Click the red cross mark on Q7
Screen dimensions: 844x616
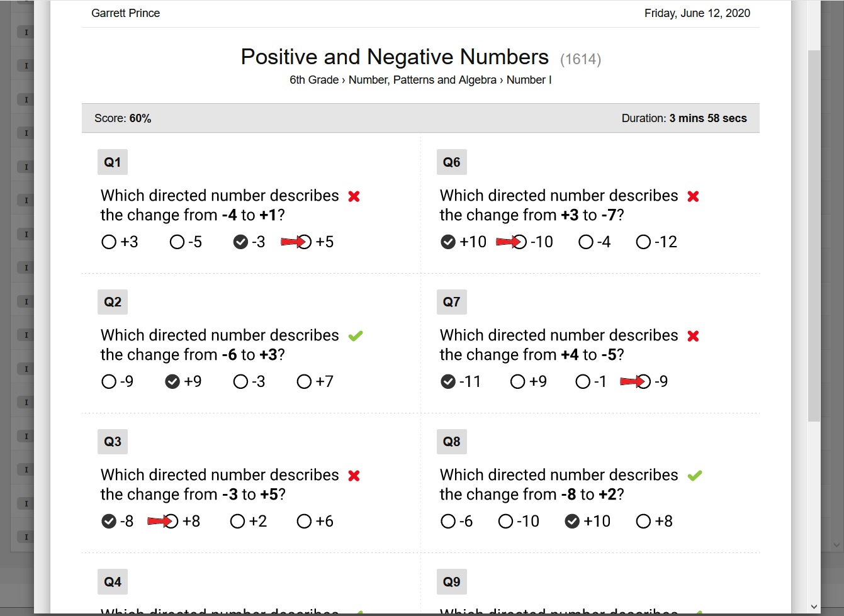point(694,336)
